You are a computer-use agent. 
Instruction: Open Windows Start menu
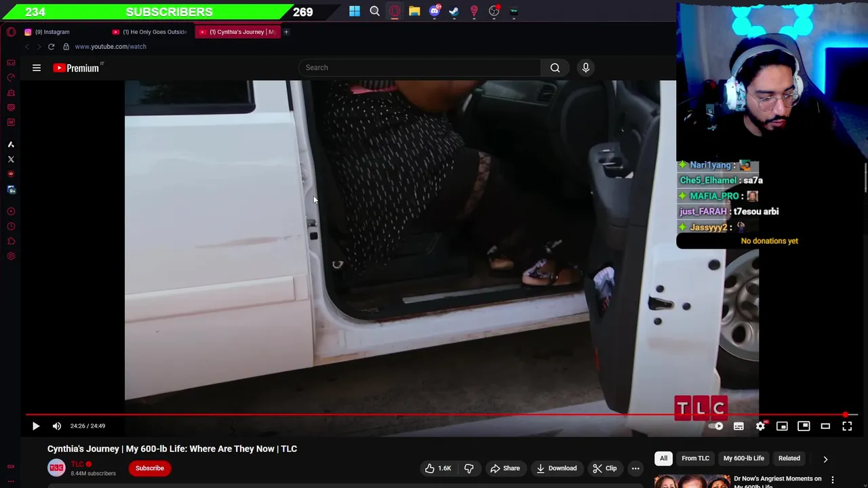[355, 11]
